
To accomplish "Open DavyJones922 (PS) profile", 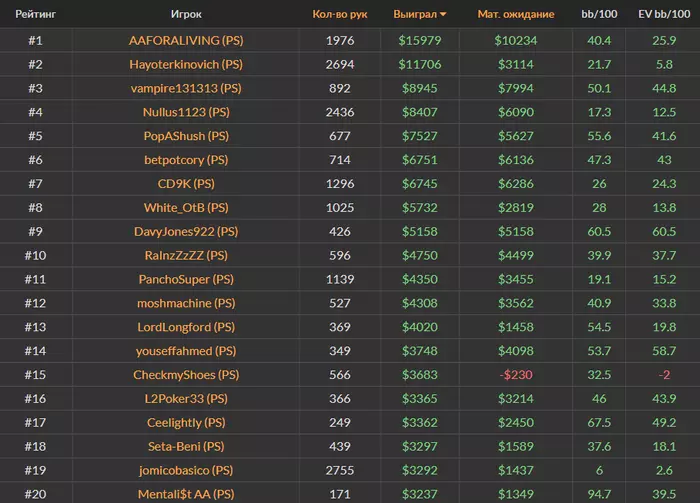I will 186,231.
